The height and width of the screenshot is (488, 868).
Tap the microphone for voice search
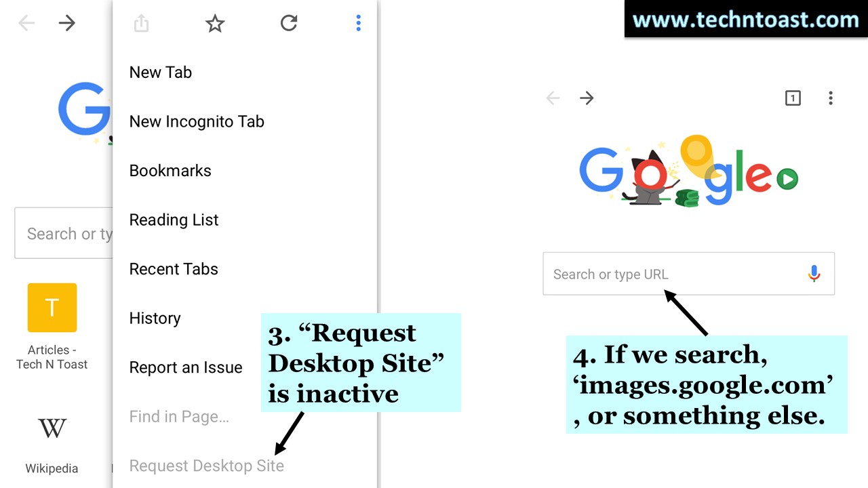[x=814, y=273]
